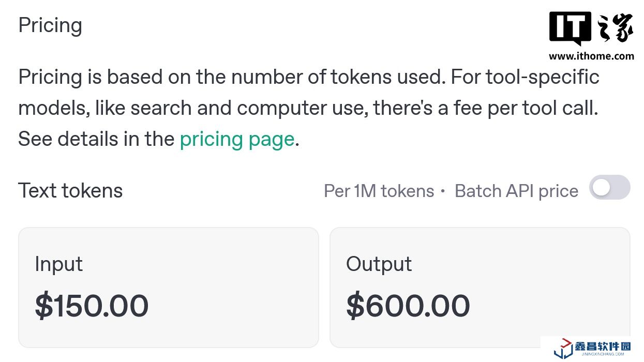Click the black IT speech-bubble logo
The image size is (644, 362).
coord(570,28)
